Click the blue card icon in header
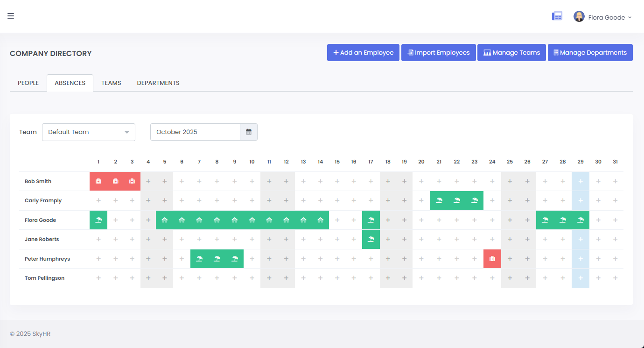 [x=557, y=16]
